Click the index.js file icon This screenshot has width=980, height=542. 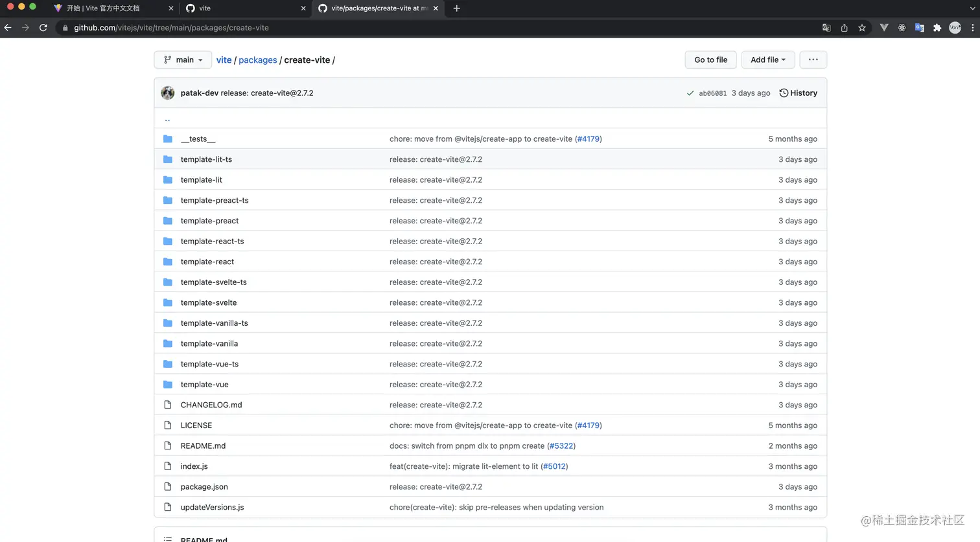(x=168, y=466)
